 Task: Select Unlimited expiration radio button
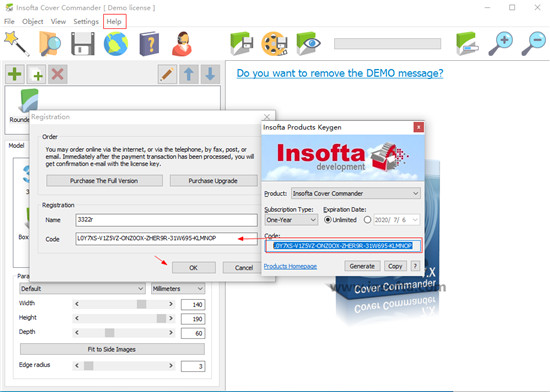tap(328, 220)
